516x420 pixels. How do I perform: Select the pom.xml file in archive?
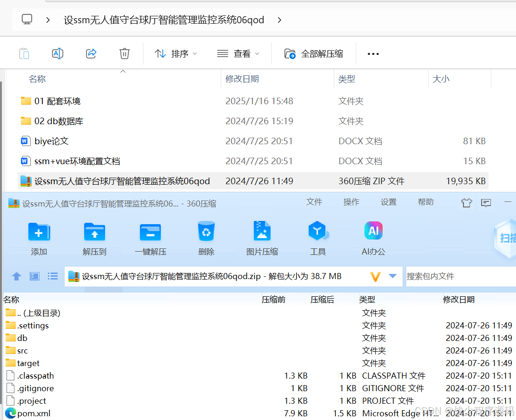28,413
